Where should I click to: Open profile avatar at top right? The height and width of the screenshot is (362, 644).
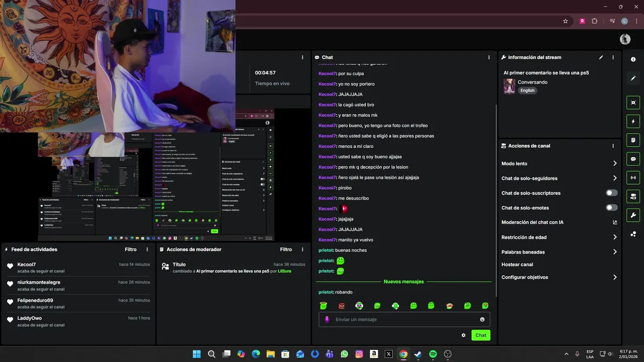click(625, 39)
